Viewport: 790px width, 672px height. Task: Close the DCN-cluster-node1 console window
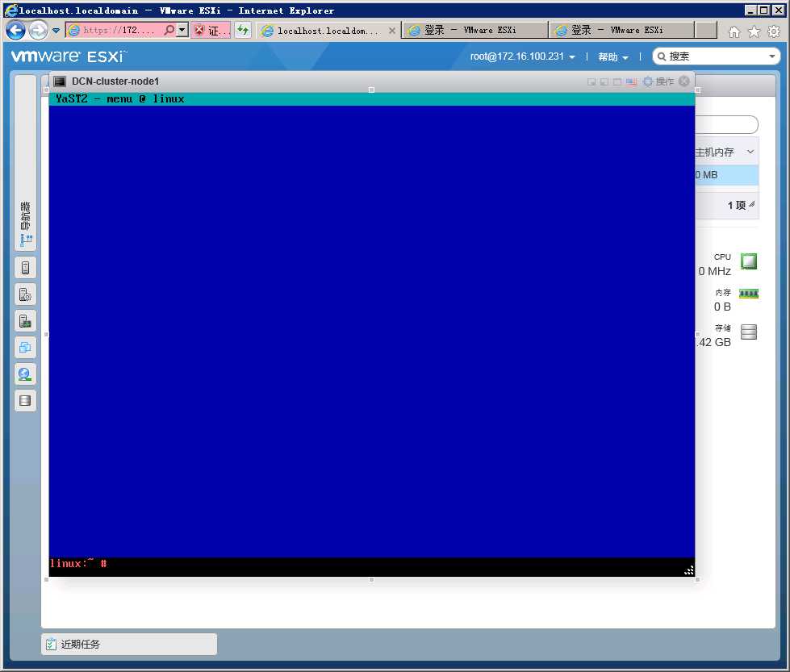683,81
